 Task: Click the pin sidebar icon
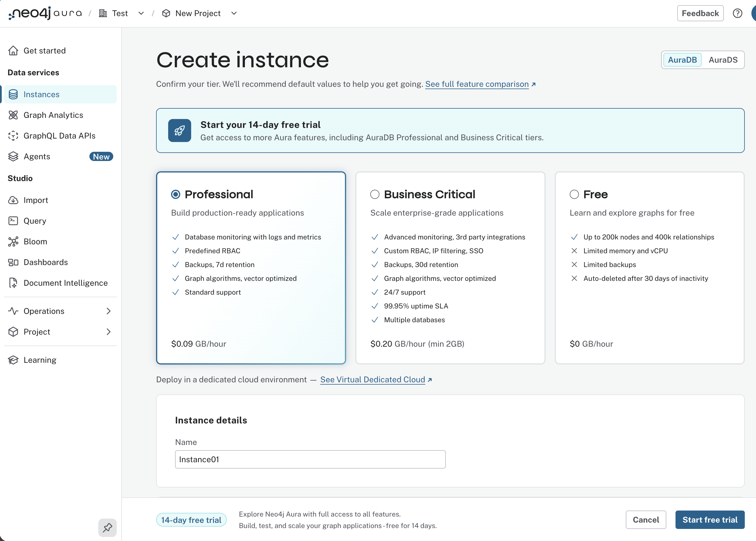click(x=108, y=528)
